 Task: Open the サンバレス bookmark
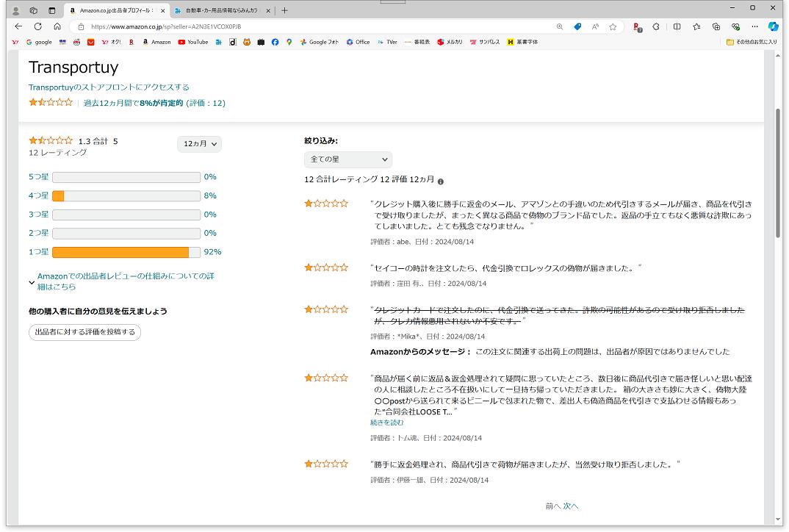485,43
